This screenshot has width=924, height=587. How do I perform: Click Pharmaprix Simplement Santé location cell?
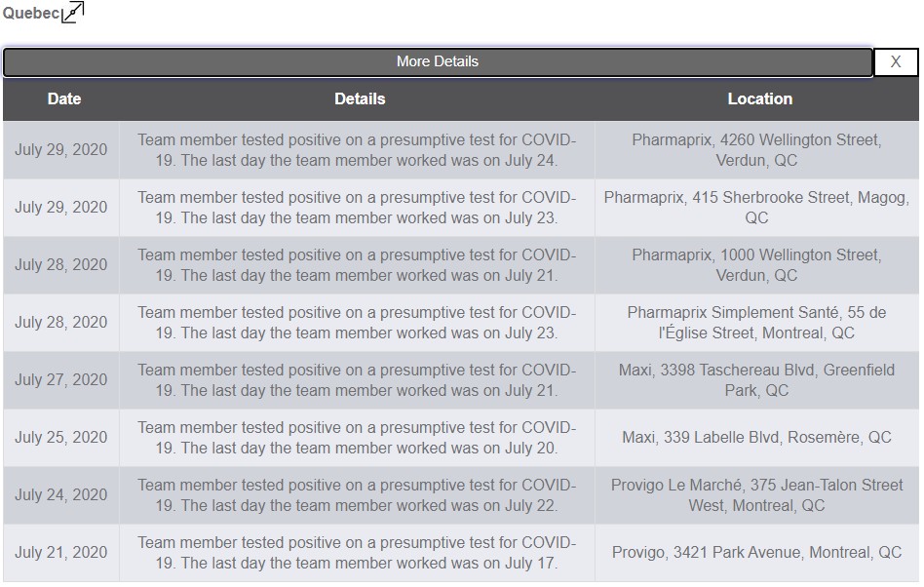tap(756, 323)
